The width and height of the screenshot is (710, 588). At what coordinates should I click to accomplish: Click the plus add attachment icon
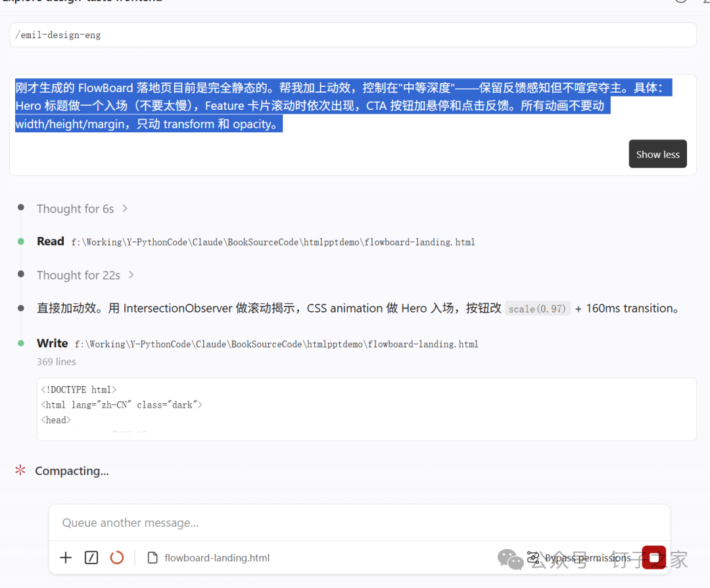66,558
